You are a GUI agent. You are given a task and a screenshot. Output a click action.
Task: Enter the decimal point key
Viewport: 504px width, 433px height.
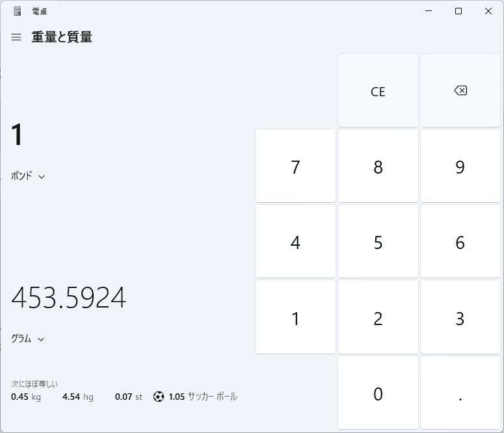coord(460,394)
